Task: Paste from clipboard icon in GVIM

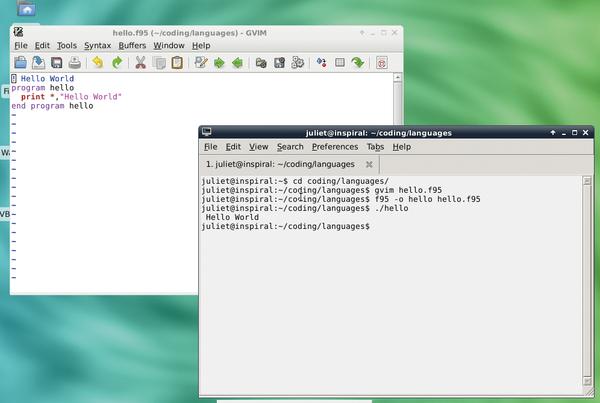Action: click(x=177, y=62)
